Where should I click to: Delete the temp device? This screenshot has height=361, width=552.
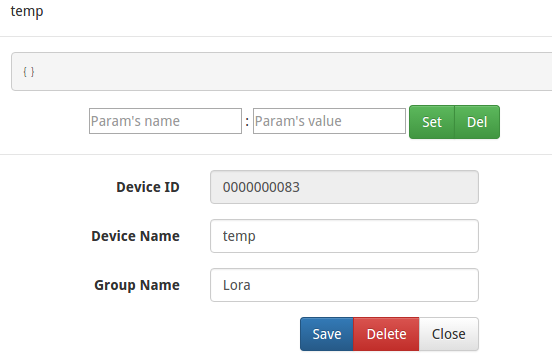click(x=386, y=334)
